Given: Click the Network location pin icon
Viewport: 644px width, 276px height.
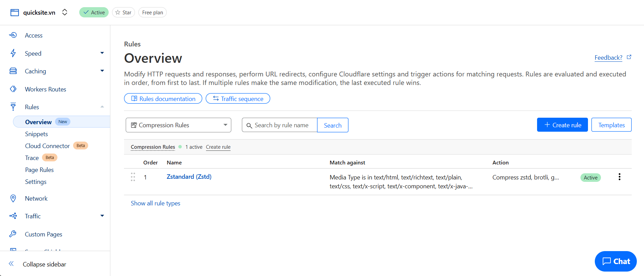Looking at the screenshot, I should pos(13,198).
